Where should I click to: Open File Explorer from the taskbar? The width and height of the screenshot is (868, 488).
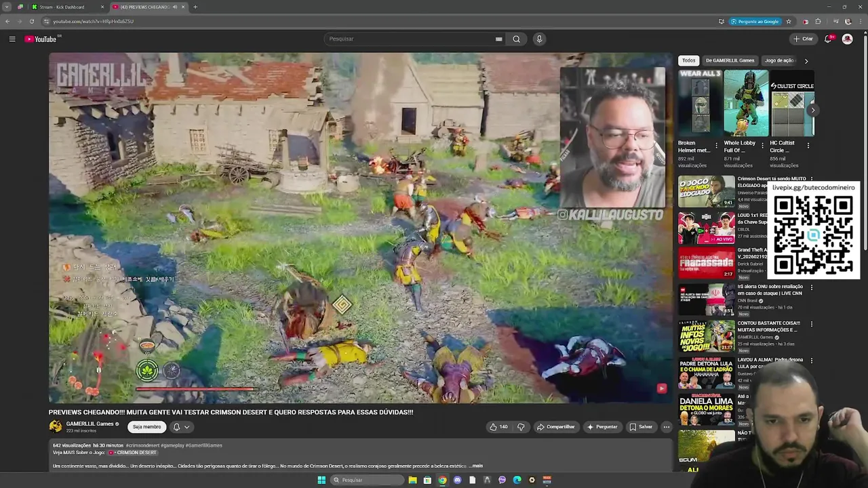coord(412,480)
